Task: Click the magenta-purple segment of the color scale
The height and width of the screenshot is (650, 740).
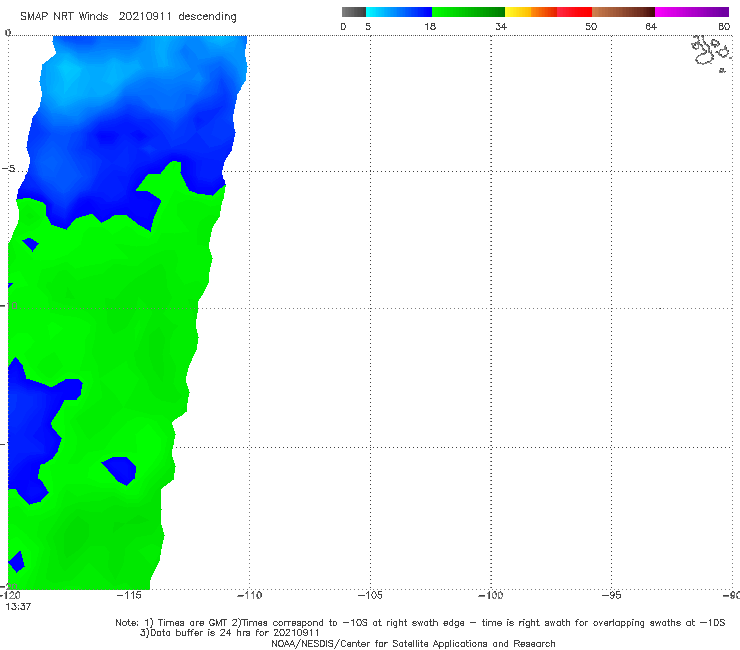Action: pos(692,12)
